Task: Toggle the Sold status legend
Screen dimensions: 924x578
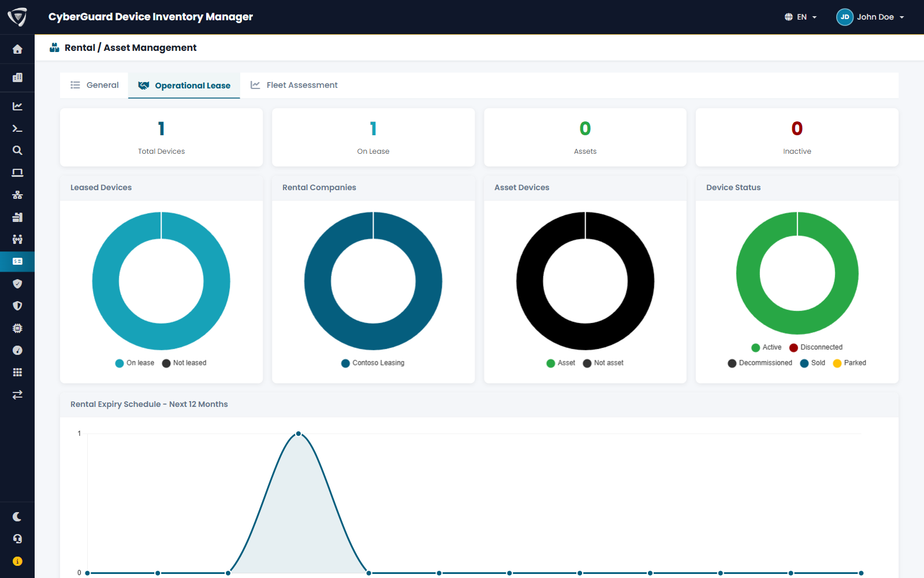Action: (813, 363)
